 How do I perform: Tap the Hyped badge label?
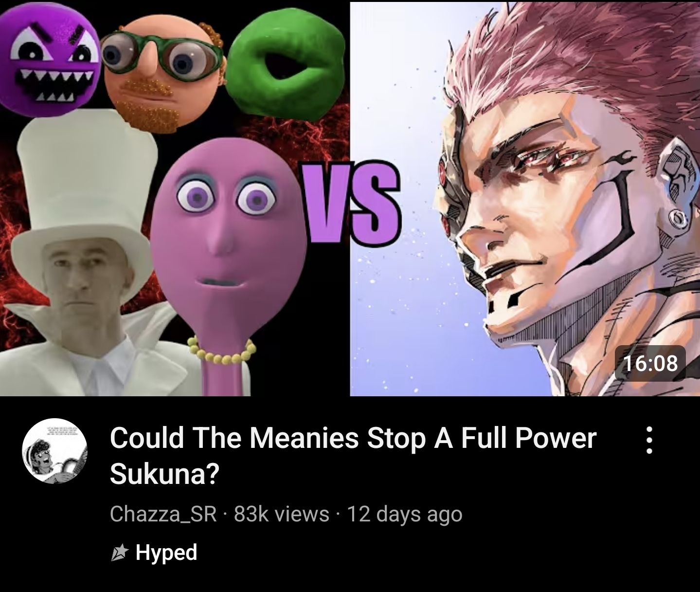(166, 553)
